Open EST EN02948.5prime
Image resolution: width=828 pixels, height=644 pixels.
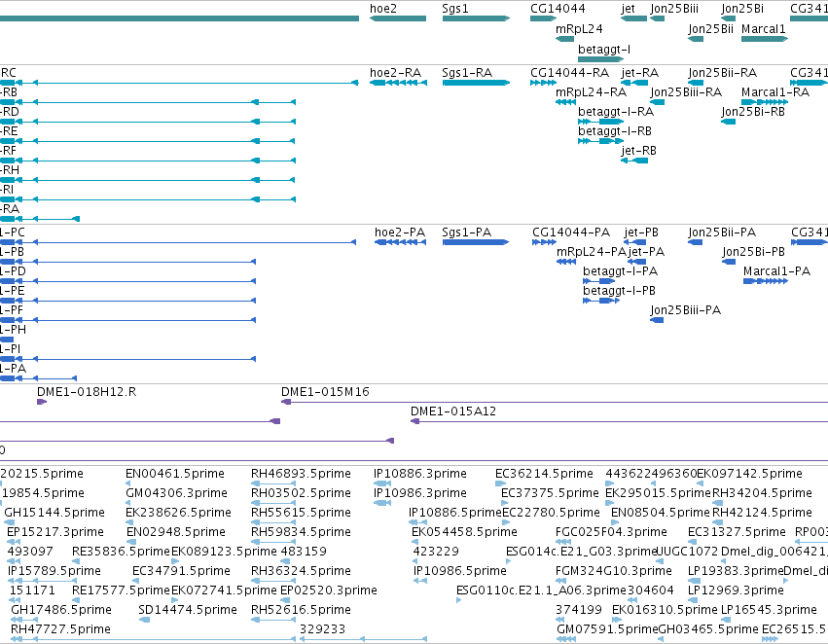coord(176,532)
